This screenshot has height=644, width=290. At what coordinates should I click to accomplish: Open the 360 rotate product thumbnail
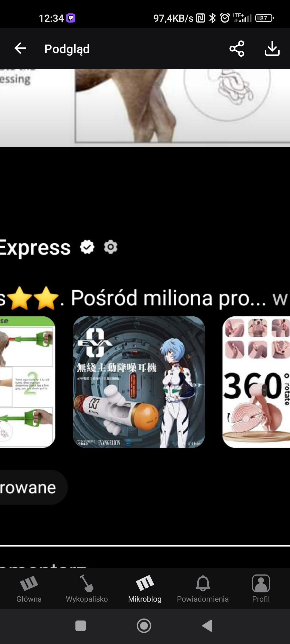point(256,382)
